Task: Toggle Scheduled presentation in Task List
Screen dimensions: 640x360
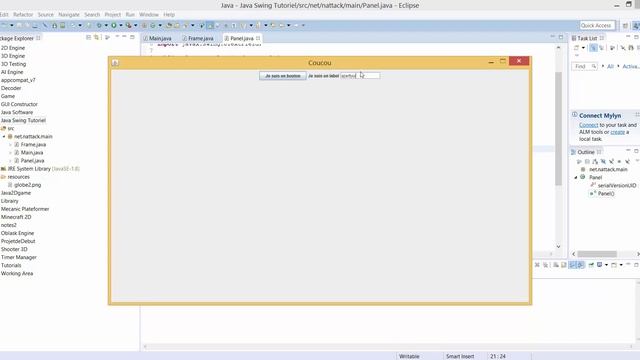Action: 602,48
